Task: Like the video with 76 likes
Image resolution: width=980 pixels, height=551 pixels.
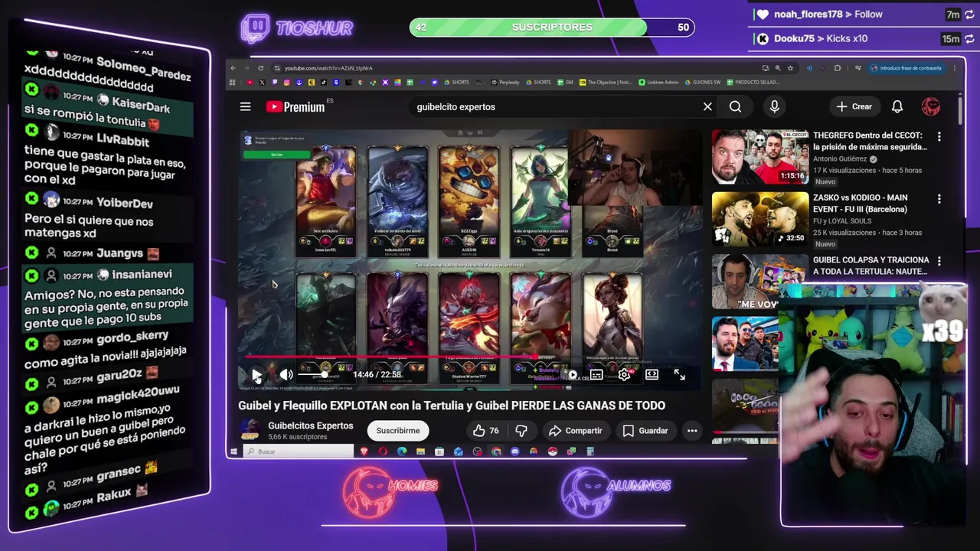Action: click(485, 431)
